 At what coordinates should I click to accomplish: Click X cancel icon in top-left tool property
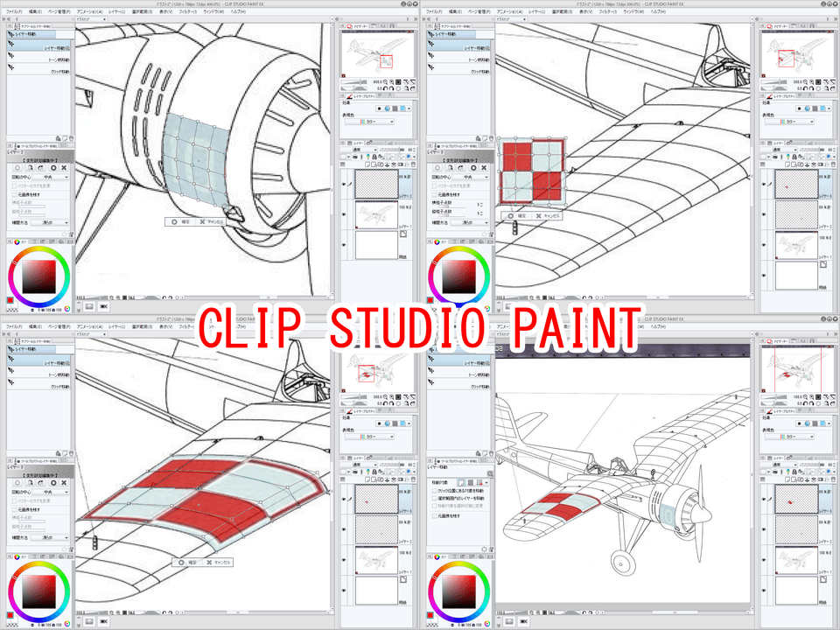[64, 168]
